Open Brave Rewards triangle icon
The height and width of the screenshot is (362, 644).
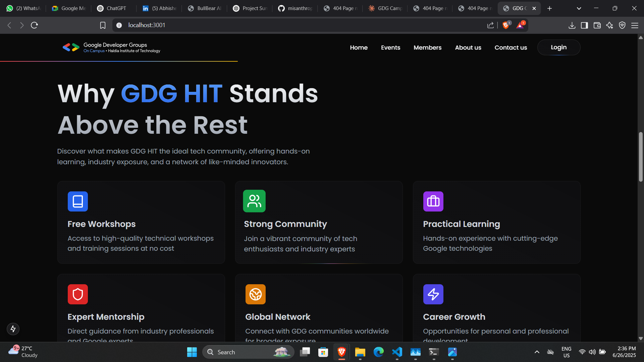(x=520, y=25)
